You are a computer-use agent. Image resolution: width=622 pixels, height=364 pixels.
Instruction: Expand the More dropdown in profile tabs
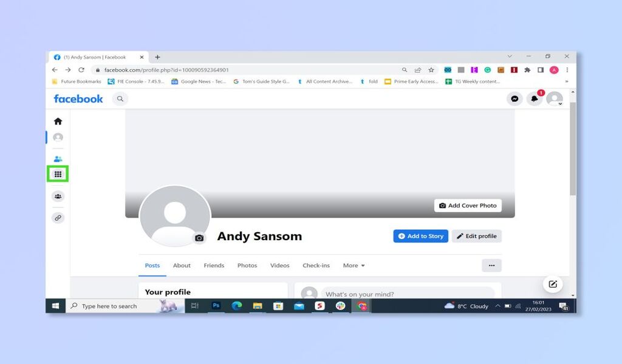pyautogui.click(x=354, y=265)
